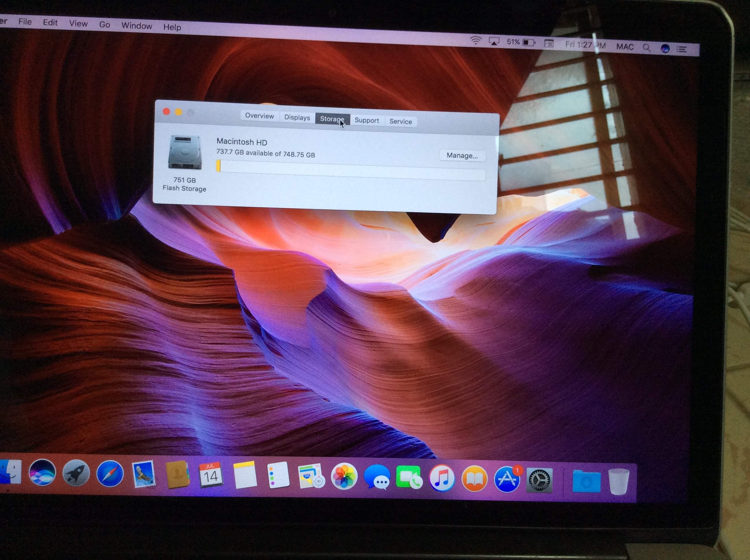The height and width of the screenshot is (560, 750).
Task: Click the keyboard input source icon
Action: (x=549, y=43)
